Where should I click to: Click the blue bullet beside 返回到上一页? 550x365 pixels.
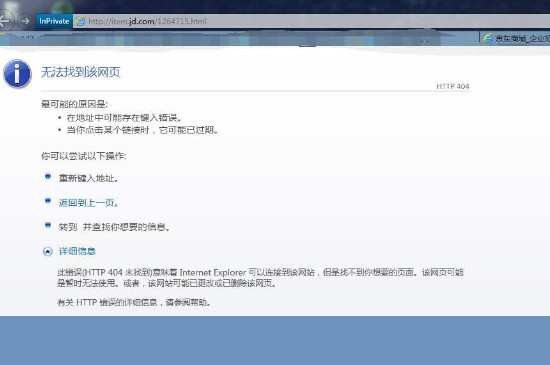click(48, 201)
